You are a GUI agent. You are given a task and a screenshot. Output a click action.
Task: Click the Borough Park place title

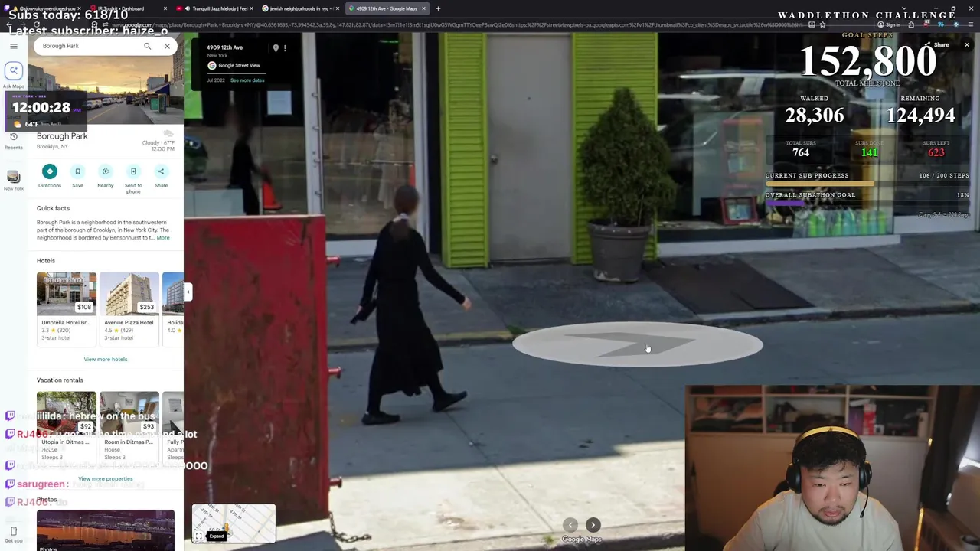click(x=62, y=136)
